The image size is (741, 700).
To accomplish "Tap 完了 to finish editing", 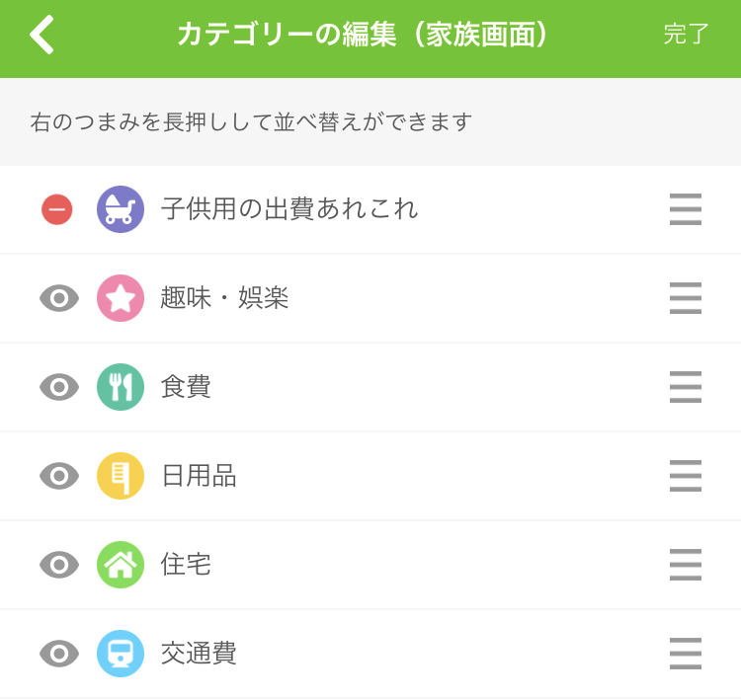I will pos(686,35).
